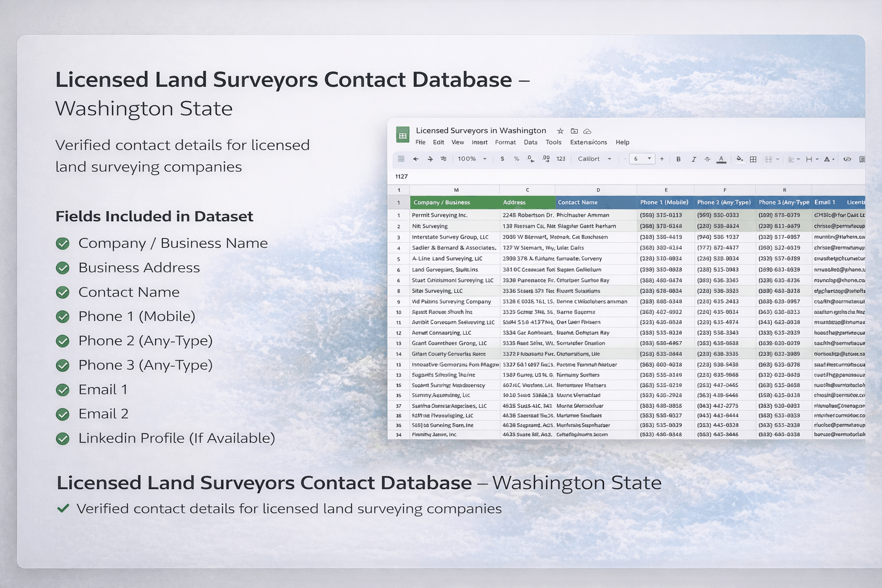882x588 pixels.
Task: Star the Licensed Surveyors in Washington spreadsheet
Action: point(560,131)
